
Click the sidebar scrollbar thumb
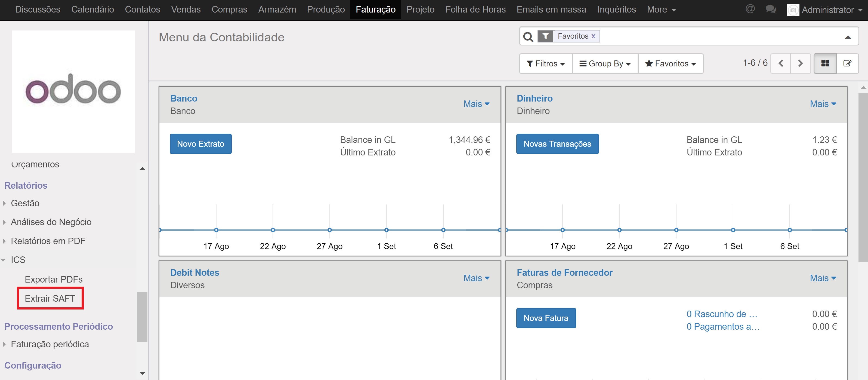142,317
